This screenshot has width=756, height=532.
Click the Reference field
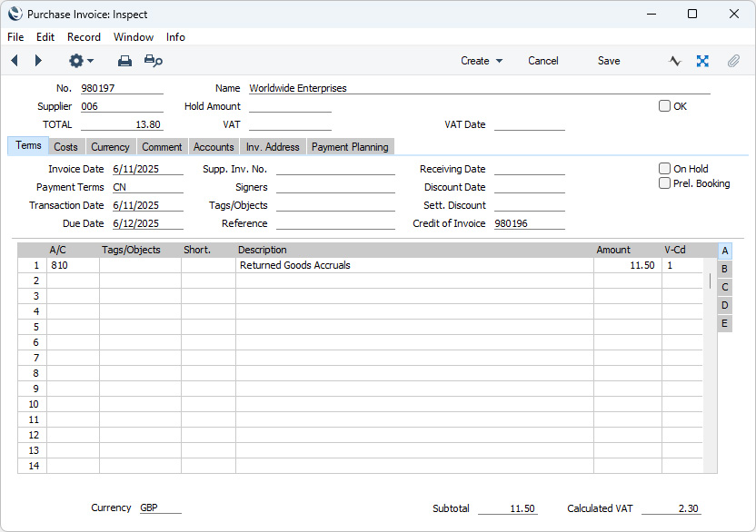pyautogui.click(x=335, y=223)
